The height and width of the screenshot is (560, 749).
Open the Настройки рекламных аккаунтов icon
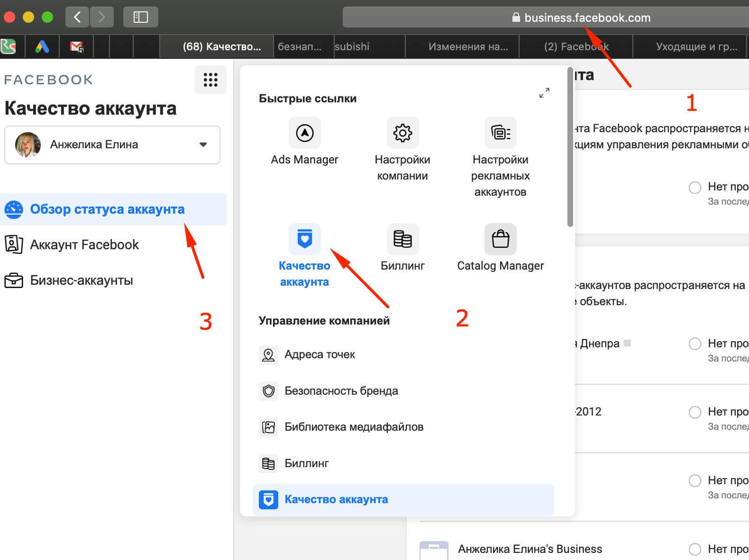(x=500, y=133)
